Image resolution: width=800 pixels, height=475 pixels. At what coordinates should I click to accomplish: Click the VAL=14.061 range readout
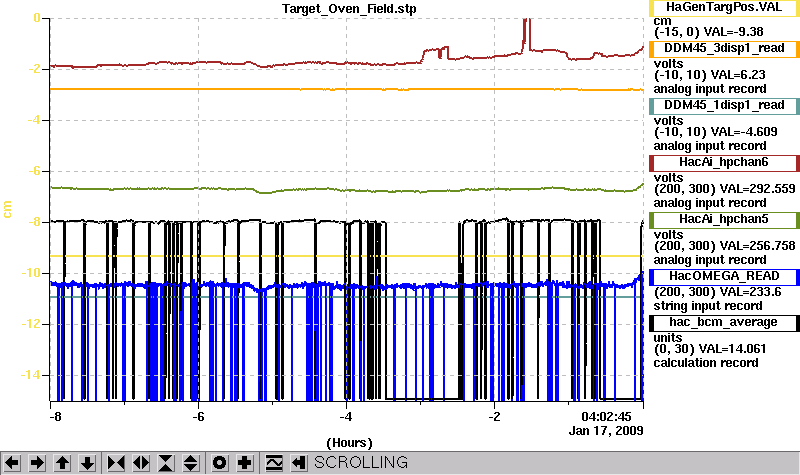pos(710,349)
